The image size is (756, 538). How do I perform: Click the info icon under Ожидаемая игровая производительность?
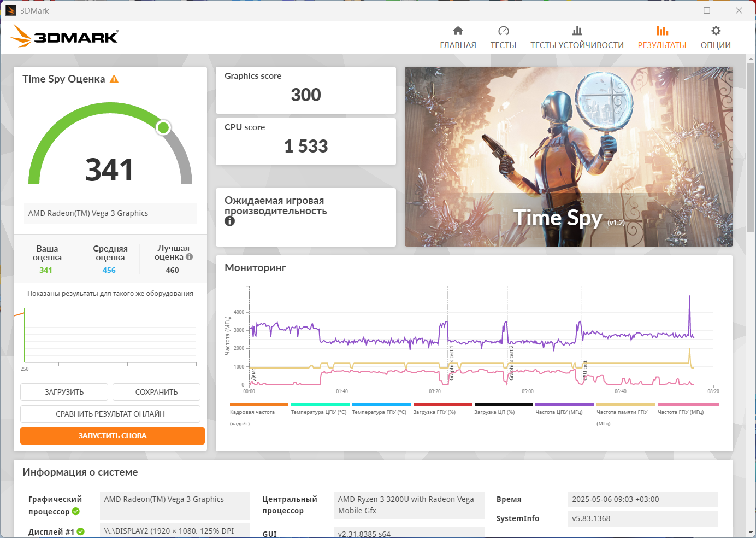[x=229, y=221]
